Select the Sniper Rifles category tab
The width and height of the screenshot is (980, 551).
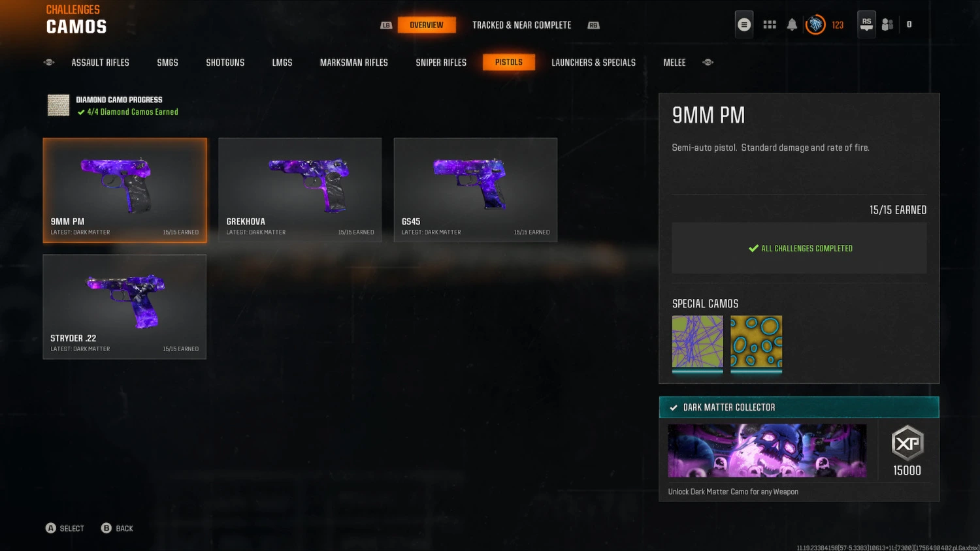(441, 63)
